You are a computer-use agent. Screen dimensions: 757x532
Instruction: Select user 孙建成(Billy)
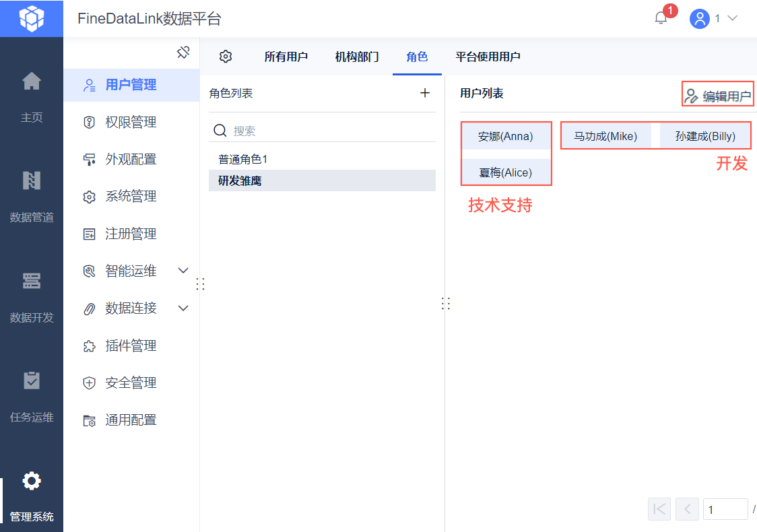[705, 137]
